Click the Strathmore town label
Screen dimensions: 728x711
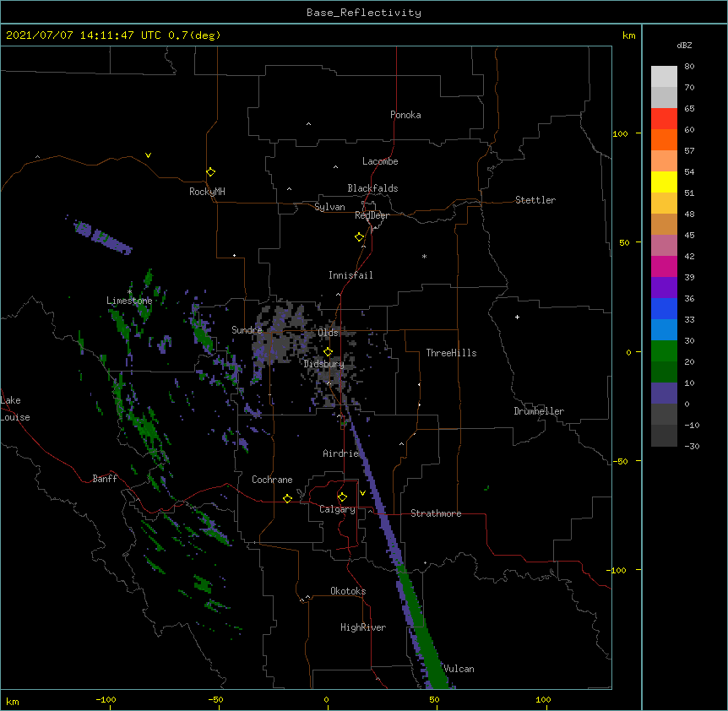pyautogui.click(x=436, y=513)
